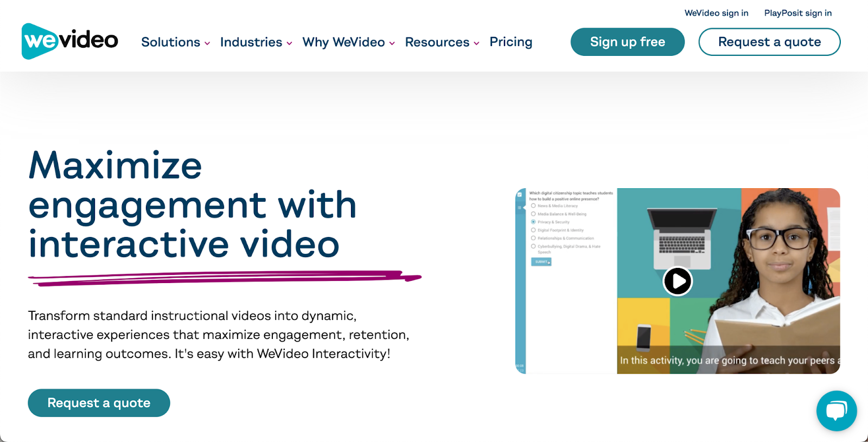
Task: Click Request a quote in header
Action: pyautogui.click(x=769, y=42)
